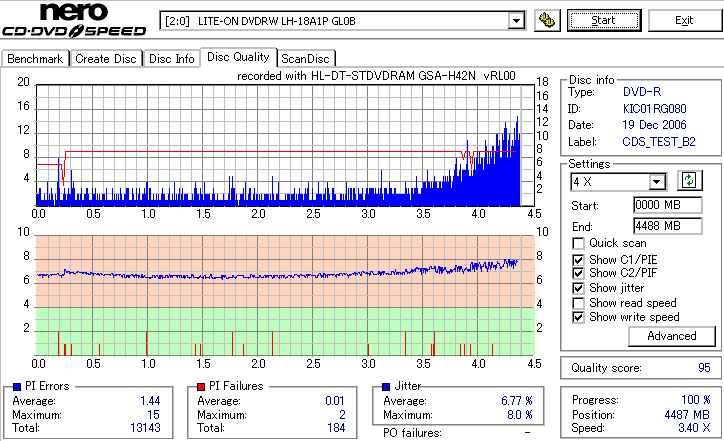Image resolution: width=724 pixels, height=441 pixels.
Task: Click the red PI Failures legend square
Action: 201,387
